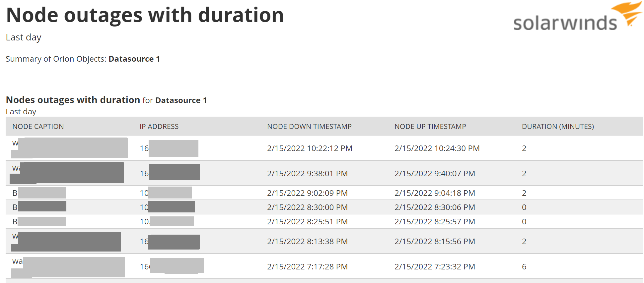
Task: Click the duration value of 6 minutes
Action: point(524,266)
